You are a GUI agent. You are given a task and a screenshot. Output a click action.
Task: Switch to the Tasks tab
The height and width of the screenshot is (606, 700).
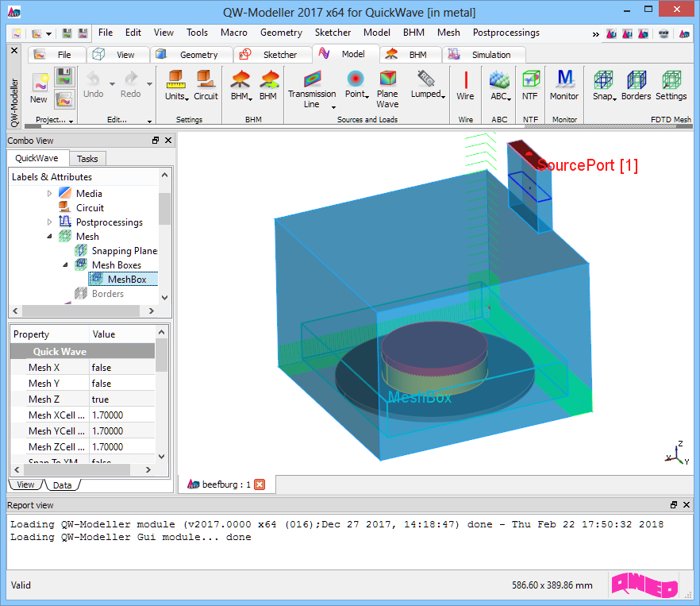click(87, 159)
